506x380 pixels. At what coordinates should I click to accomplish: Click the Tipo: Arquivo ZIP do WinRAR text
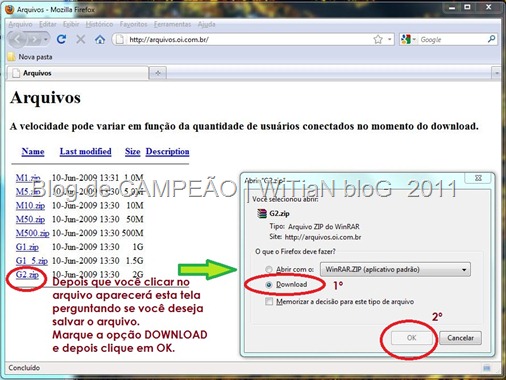[314, 227]
